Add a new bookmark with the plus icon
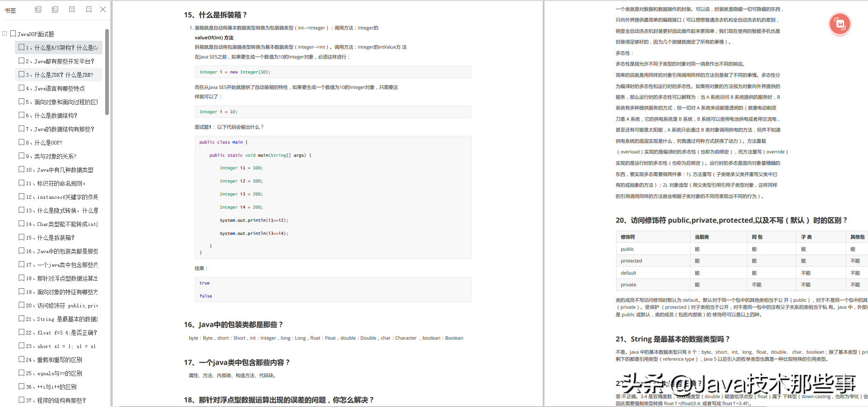Screen dimensions: 868x407 pos(72,9)
